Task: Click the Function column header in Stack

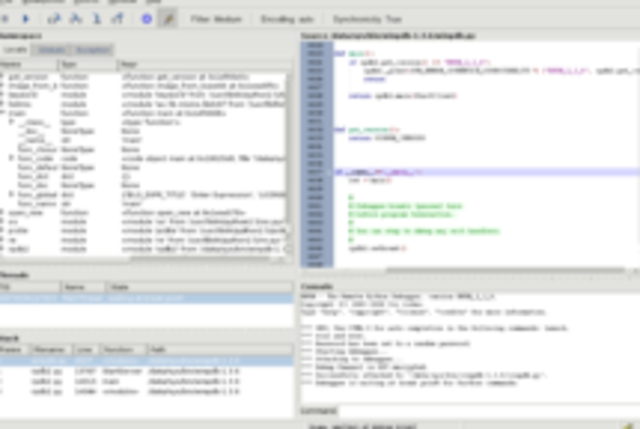Action: tap(122, 350)
